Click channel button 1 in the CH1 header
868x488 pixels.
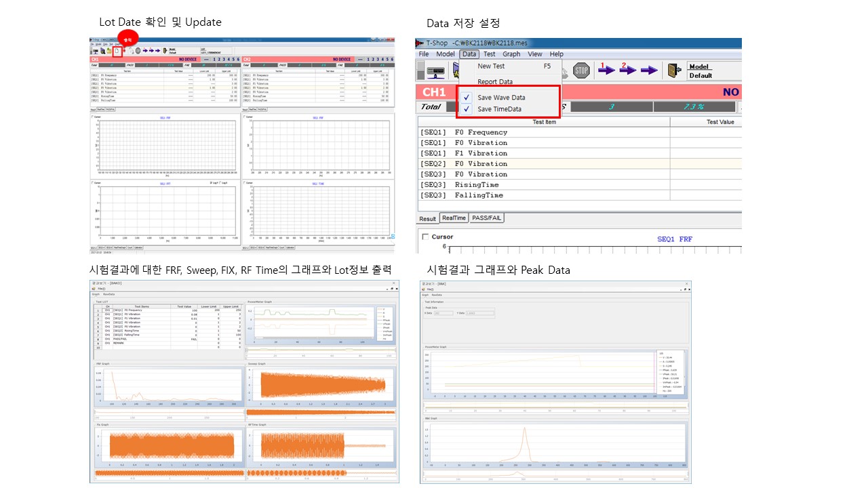214,59
